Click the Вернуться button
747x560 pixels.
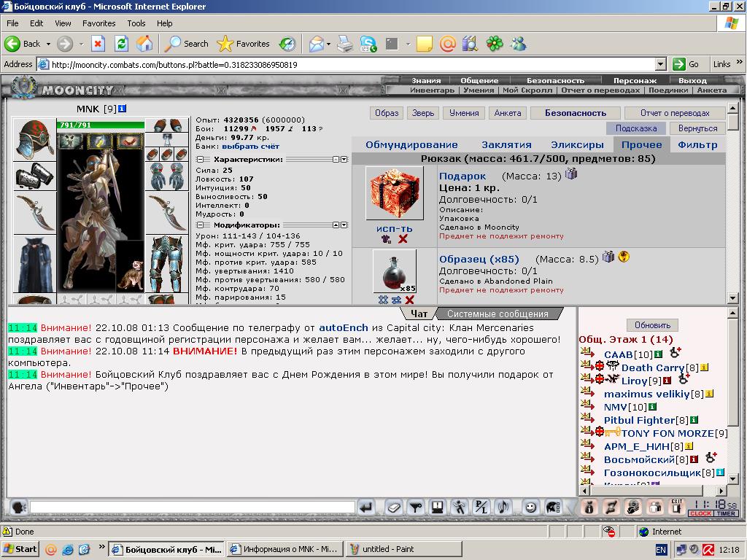(x=697, y=128)
